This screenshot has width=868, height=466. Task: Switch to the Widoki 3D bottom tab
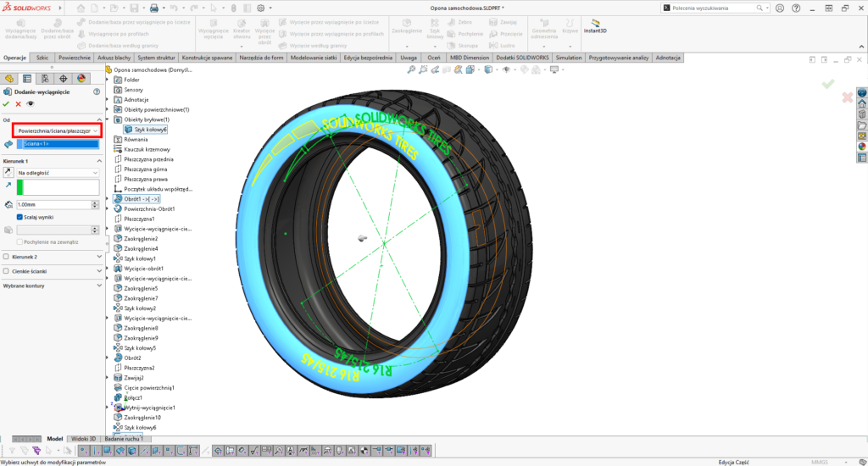point(84,438)
